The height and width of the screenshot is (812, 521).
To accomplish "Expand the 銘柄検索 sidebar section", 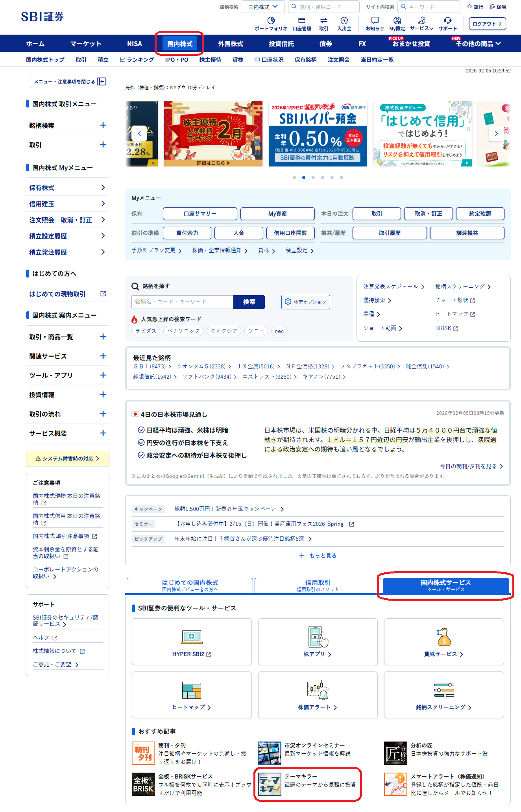I will pyautogui.click(x=103, y=126).
